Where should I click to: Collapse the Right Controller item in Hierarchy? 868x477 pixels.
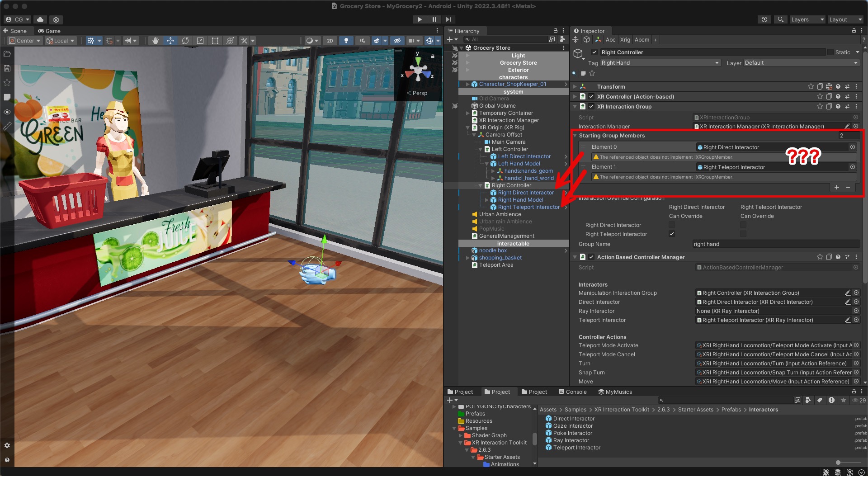point(480,185)
